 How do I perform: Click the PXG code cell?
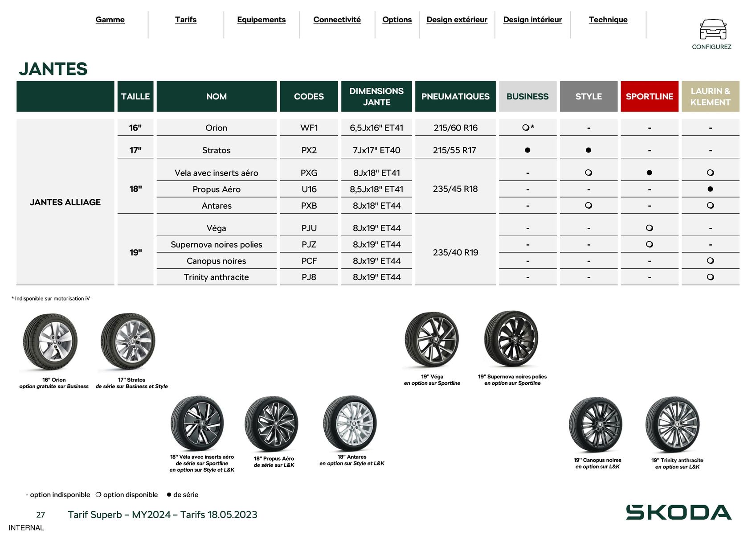coord(309,173)
